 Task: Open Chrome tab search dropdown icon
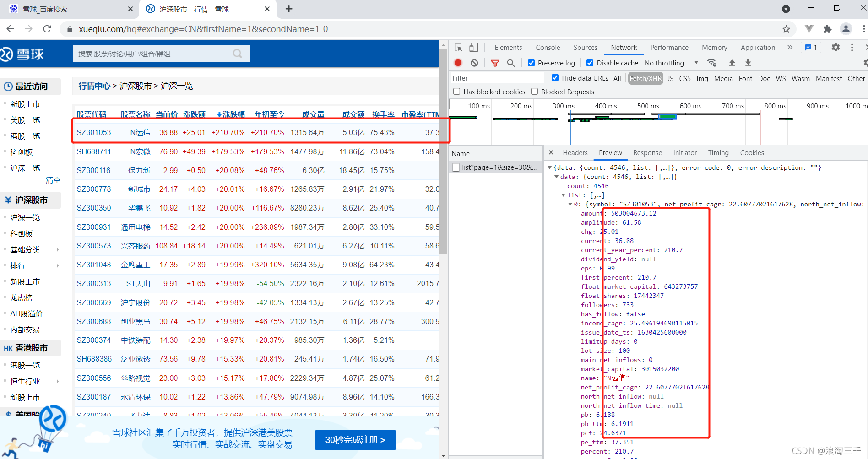(x=786, y=9)
